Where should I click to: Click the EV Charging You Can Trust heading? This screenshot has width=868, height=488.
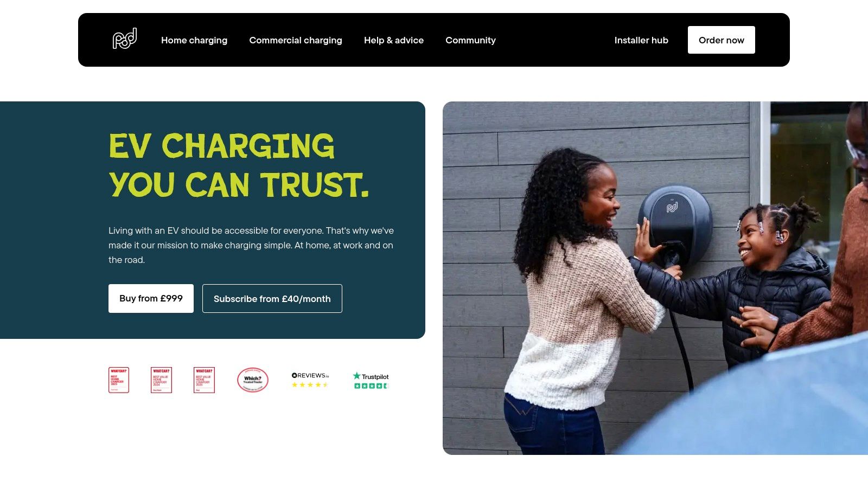click(239, 165)
